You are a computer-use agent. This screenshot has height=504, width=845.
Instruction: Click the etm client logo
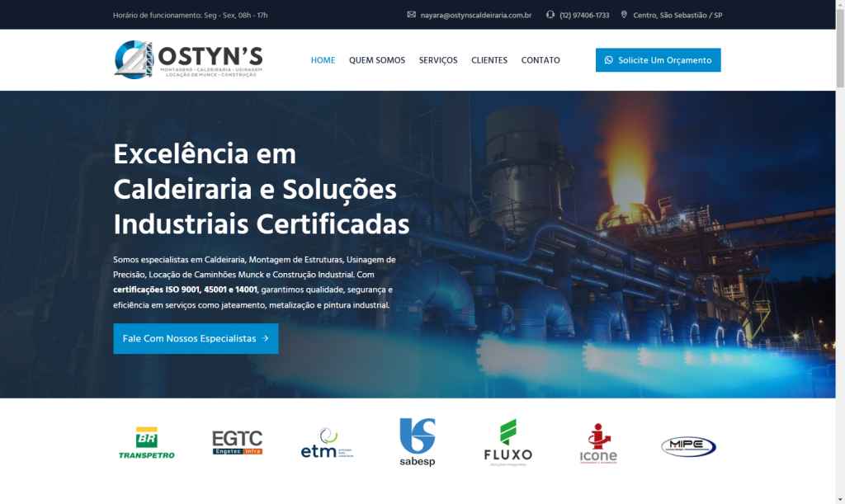point(327,443)
